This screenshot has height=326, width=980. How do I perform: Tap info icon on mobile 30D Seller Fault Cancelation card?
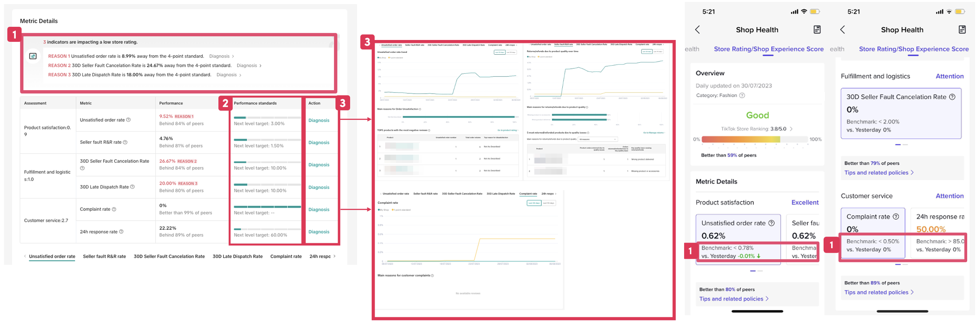tap(952, 97)
